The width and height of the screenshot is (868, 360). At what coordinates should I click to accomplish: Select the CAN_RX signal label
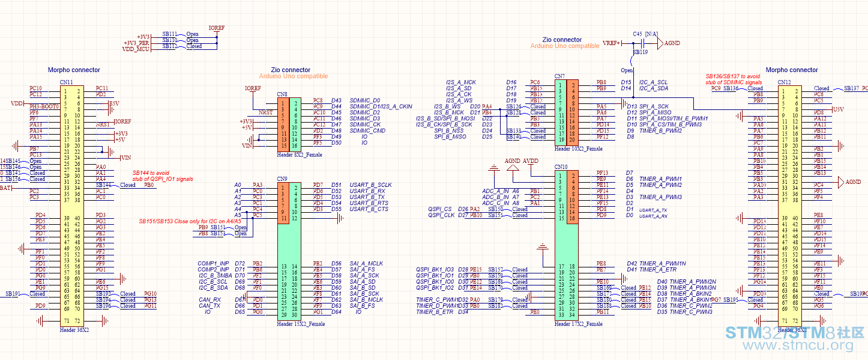209,299
